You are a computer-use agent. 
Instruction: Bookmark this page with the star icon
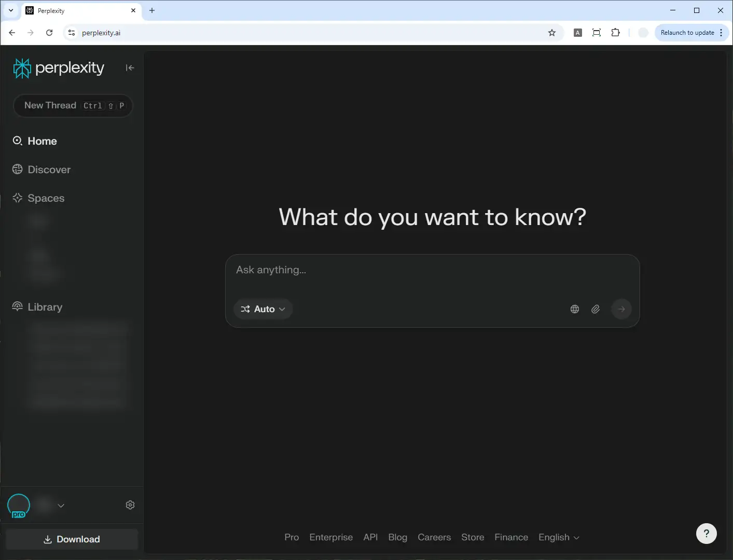coord(552,33)
